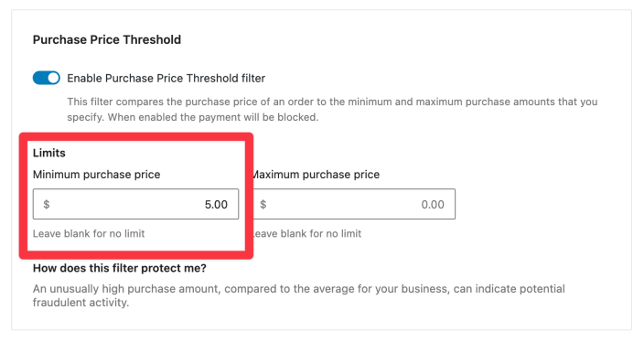This screenshot has height=342, width=644.
Task: Click the filter description text about blocked payments
Action: point(332,109)
